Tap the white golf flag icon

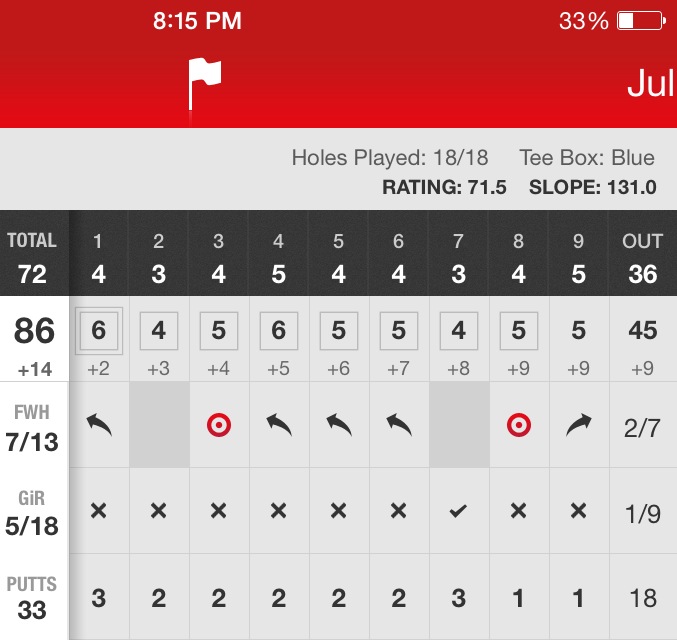204,84
